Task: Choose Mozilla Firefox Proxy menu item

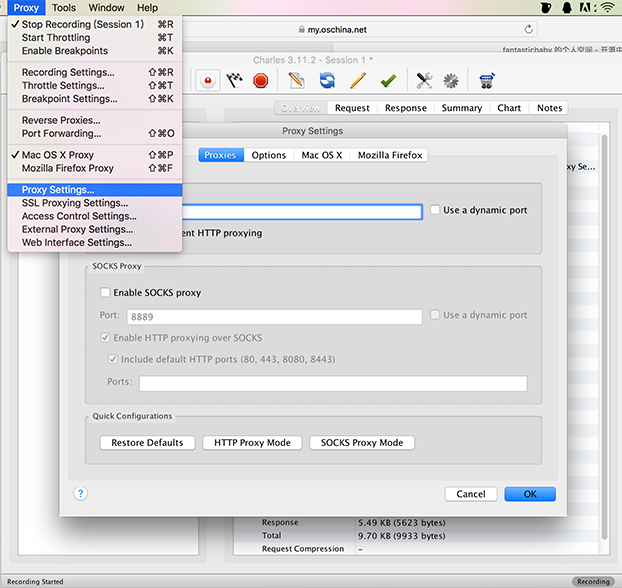Action: click(94, 168)
